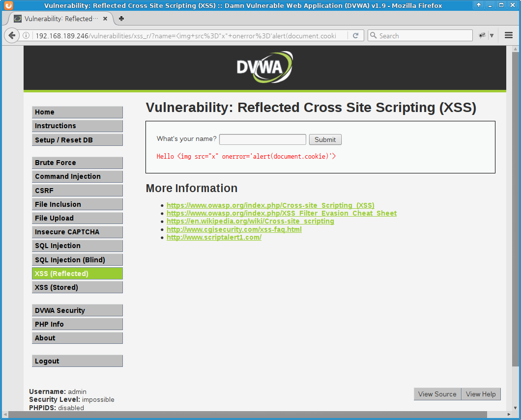Image resolution: width=521 pixels, height=420 pixels.
Task: Go to SQL Injection (Blind) page
Action: 78,260
